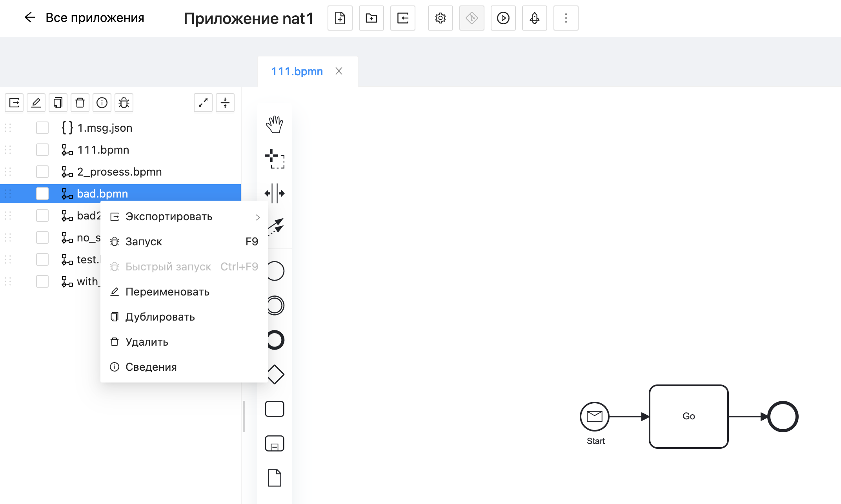
Task: Add a task rectangle from palette
Action: (x=274, y=409)
